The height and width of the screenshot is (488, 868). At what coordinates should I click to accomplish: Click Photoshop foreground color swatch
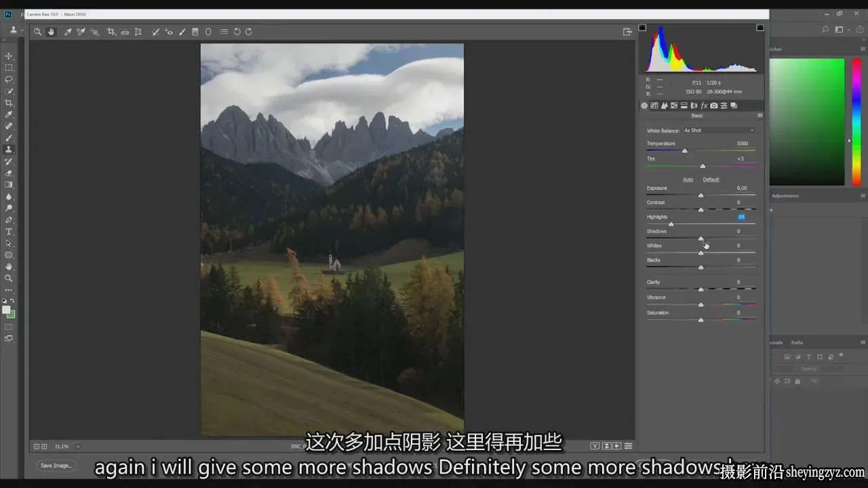[6, 310]
